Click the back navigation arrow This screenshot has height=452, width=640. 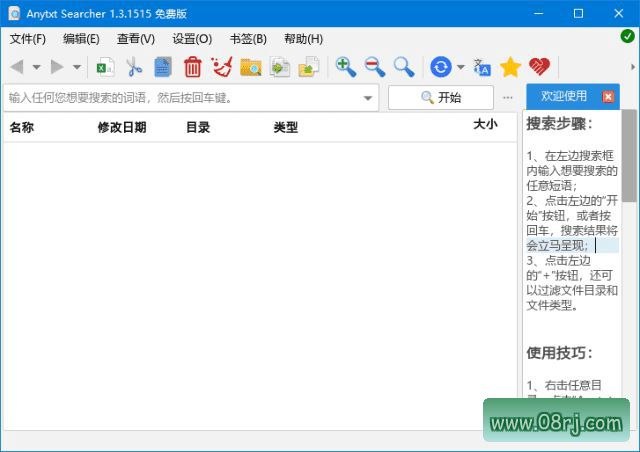[x=17, y=67]
